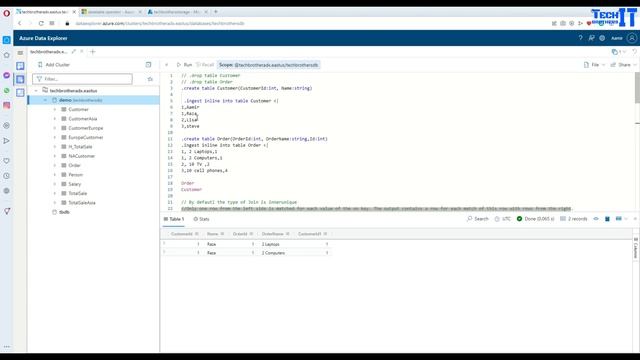Expand the Salary table node
Viewport: 640px width, 360px height.
(55, 184)
